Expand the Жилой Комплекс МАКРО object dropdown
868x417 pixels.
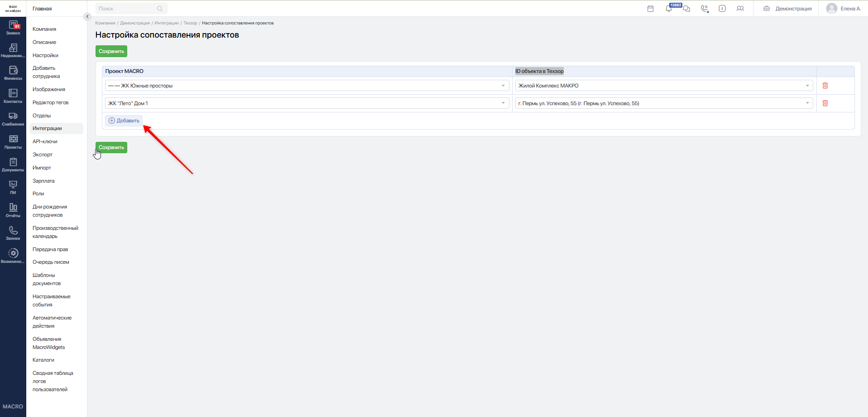[x=664, y=86]
